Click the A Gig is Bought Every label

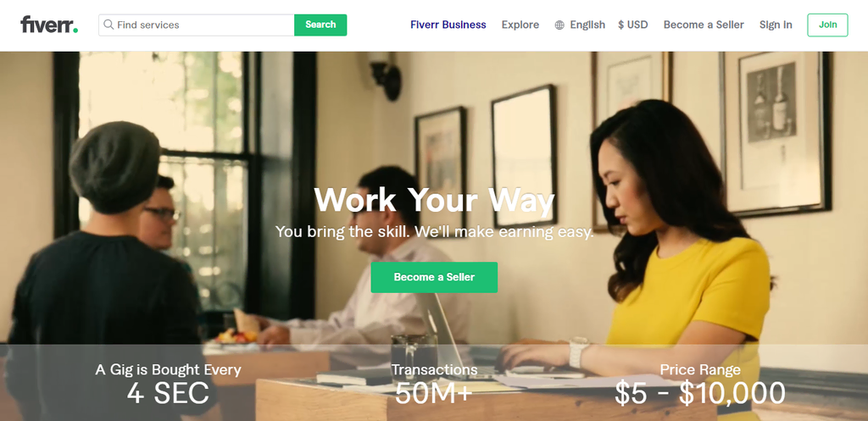pyautogui.click(x=168, y=369)
